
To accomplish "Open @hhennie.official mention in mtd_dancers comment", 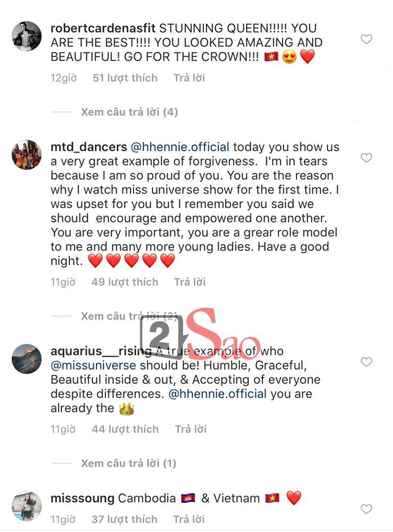I will (x=180, y=147).
